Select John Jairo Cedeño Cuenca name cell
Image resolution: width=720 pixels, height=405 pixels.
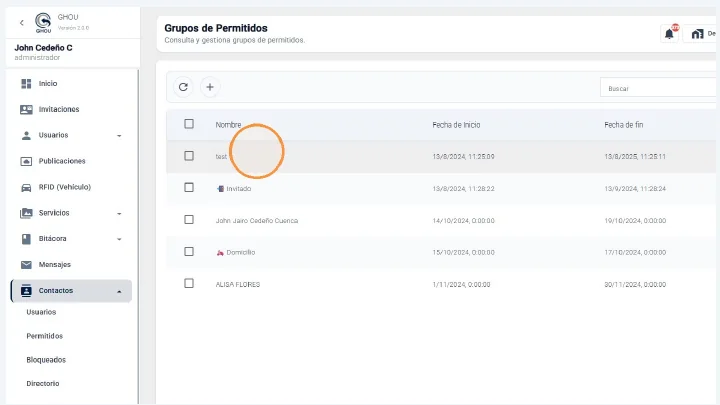(257, 221)
